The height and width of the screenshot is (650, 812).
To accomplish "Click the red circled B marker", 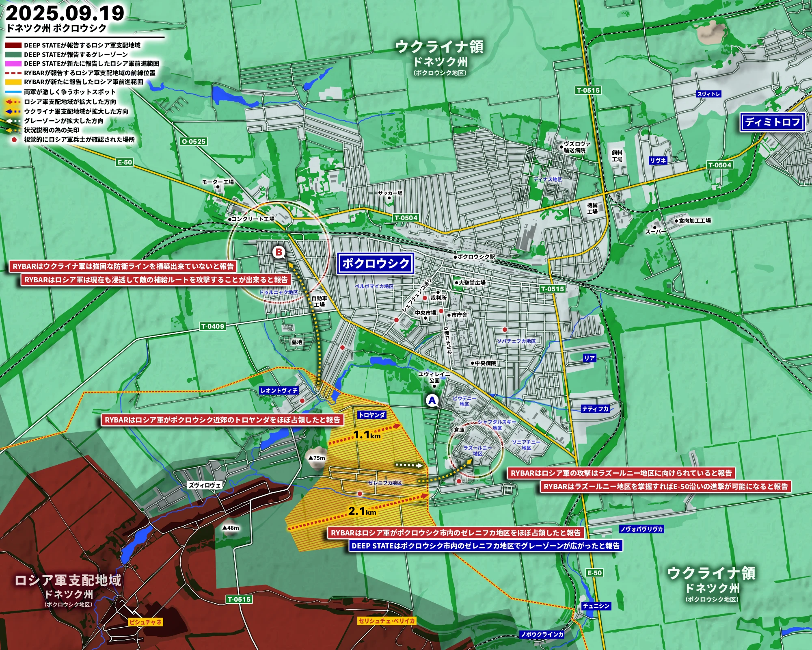I will click(x=279, y=252).
